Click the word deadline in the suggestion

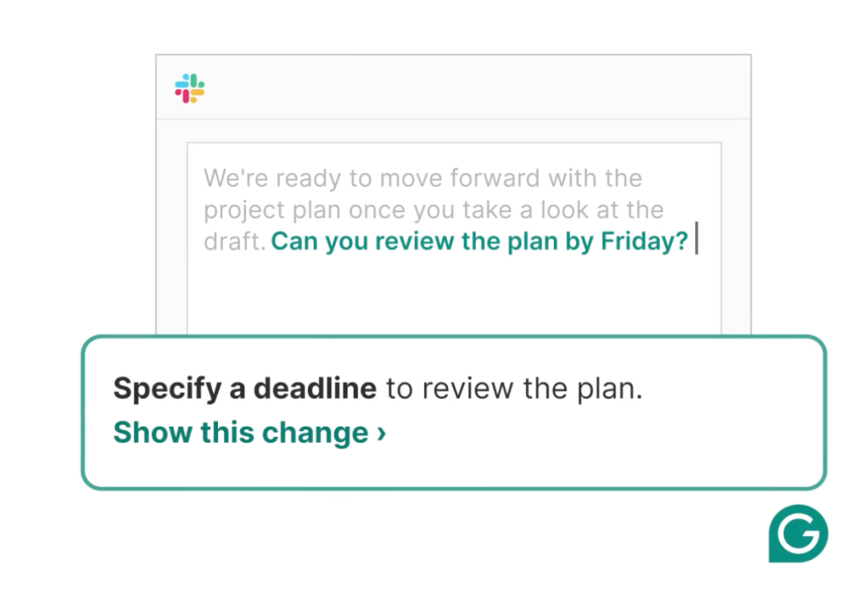[315, 389]
